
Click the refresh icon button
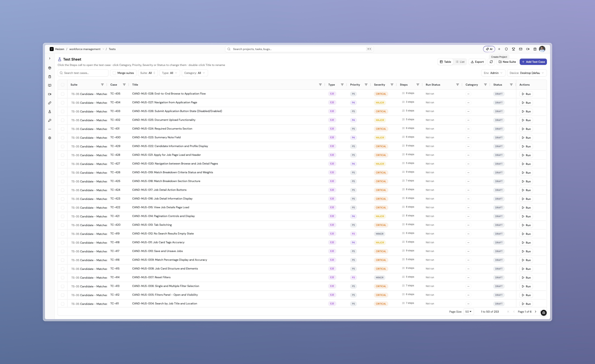[491, 62]
